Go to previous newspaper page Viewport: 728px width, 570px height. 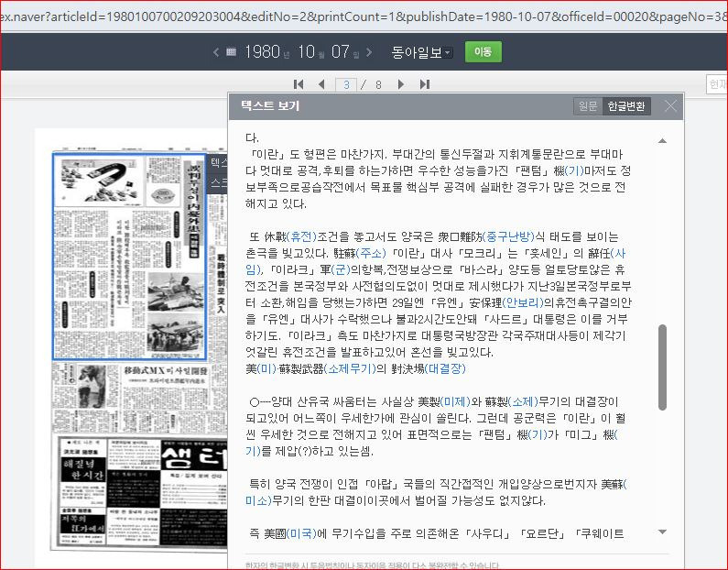click(x=321, y=84)
